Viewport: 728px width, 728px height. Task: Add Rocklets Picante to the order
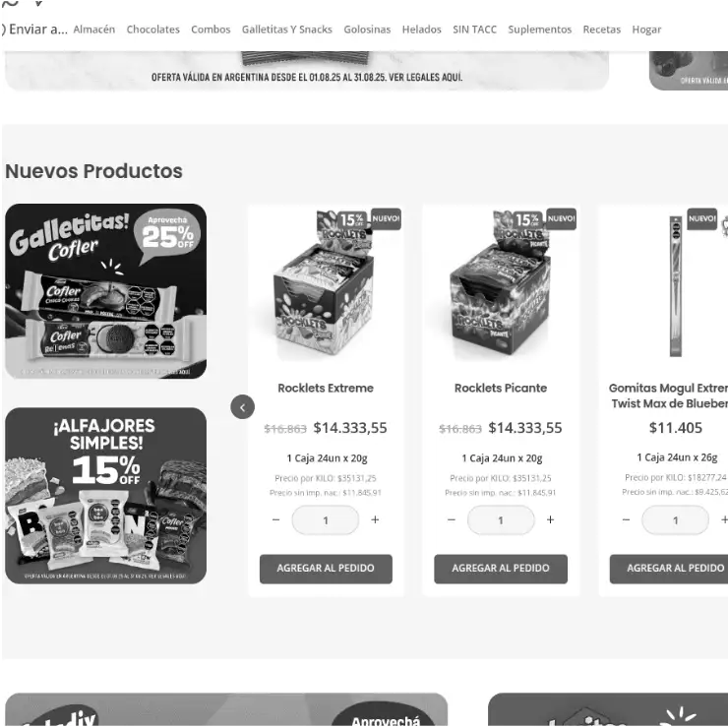point(501,569)
